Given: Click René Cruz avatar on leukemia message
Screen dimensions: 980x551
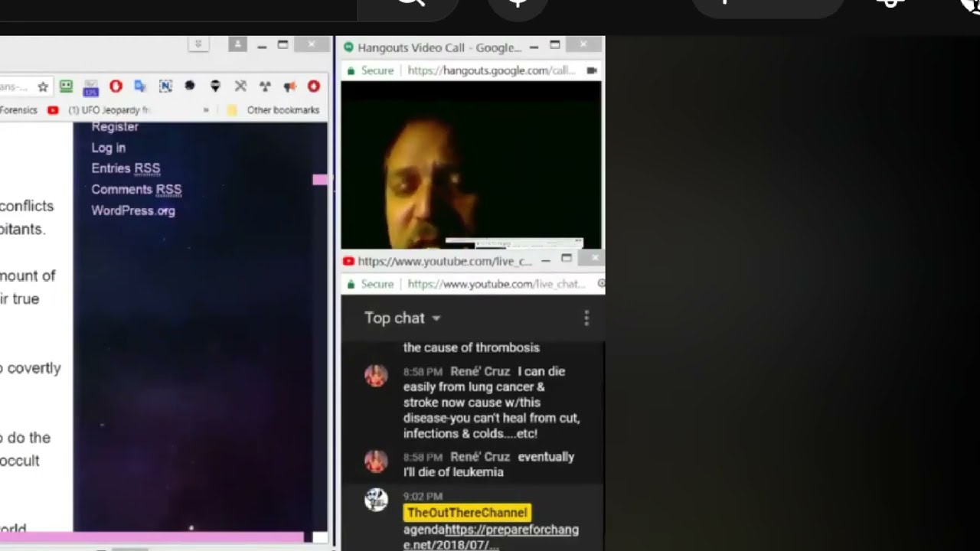Looking at the screenshot, I should point(376,461).
